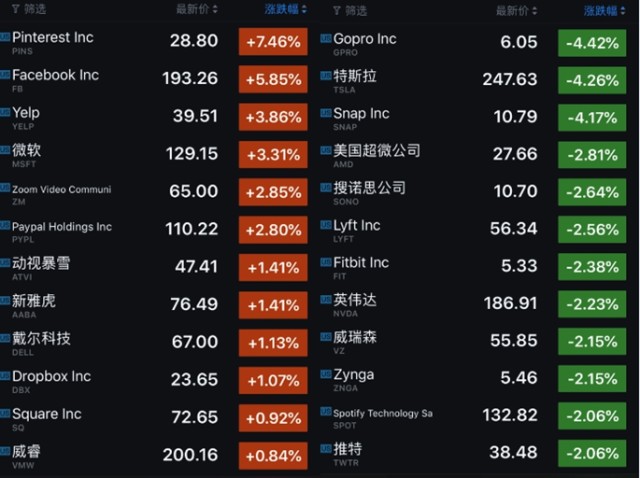Sort left list by 涨跌幅 column
The height and width of the screenshot is (478, 640).
click(286, 9)
